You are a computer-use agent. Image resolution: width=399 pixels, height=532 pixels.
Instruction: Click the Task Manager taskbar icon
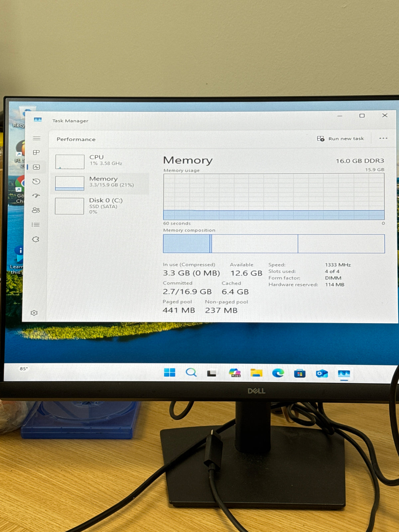coord(344,374)
